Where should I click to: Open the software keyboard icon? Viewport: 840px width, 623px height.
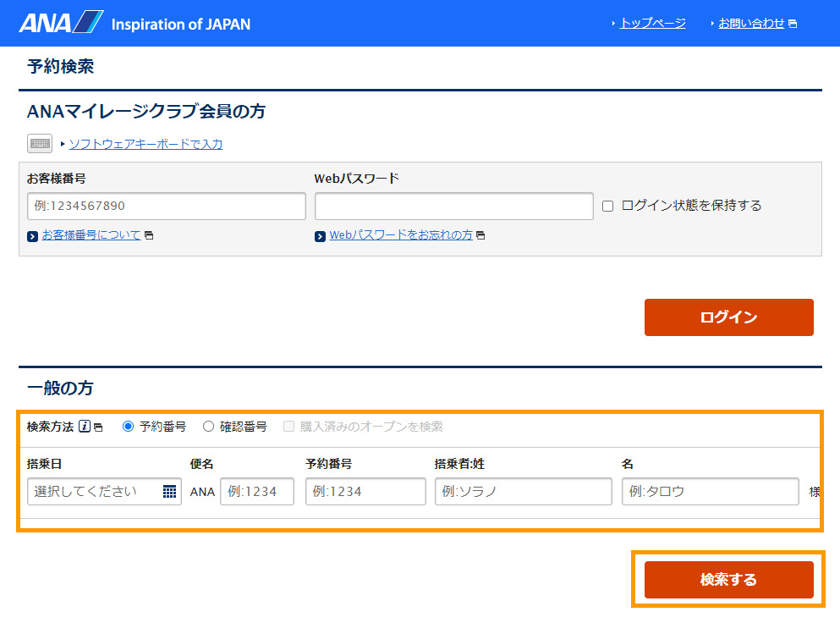(x=40, y=144)
